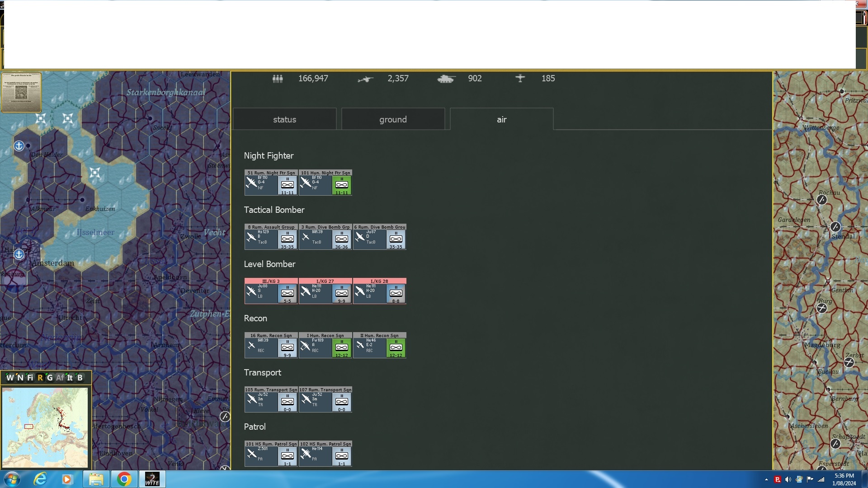Toggle the W map zone button

pos(9,378)
